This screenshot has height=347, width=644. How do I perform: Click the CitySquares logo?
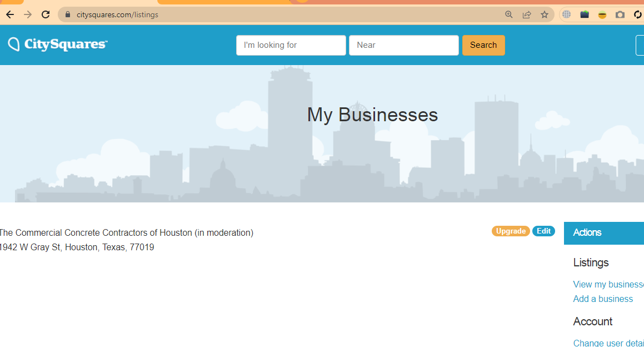tap(57, 44)
